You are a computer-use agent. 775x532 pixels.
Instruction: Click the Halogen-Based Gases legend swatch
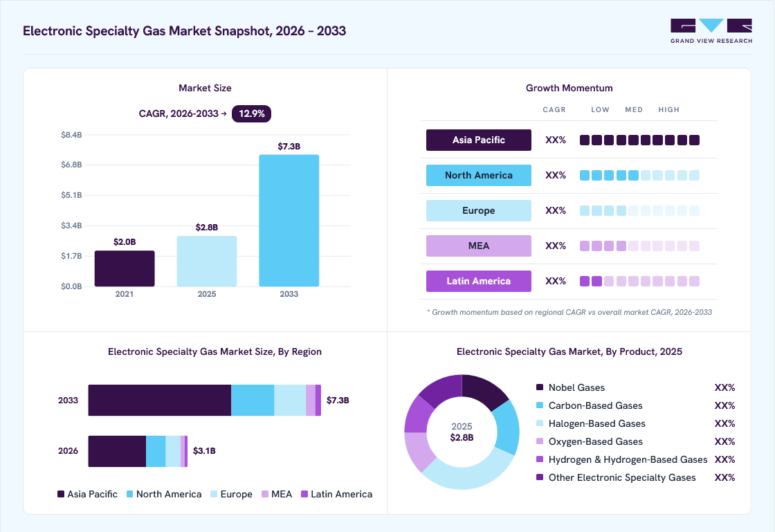click(x=540, y=423)
